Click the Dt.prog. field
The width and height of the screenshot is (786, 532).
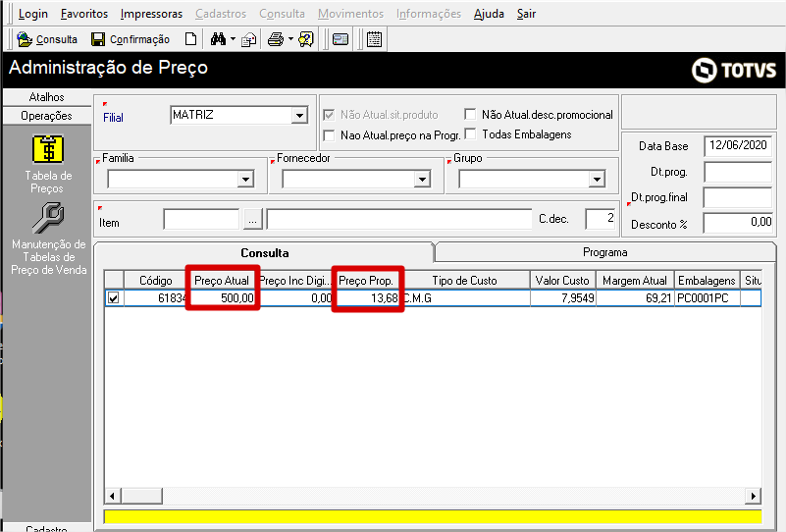point(737,172)
